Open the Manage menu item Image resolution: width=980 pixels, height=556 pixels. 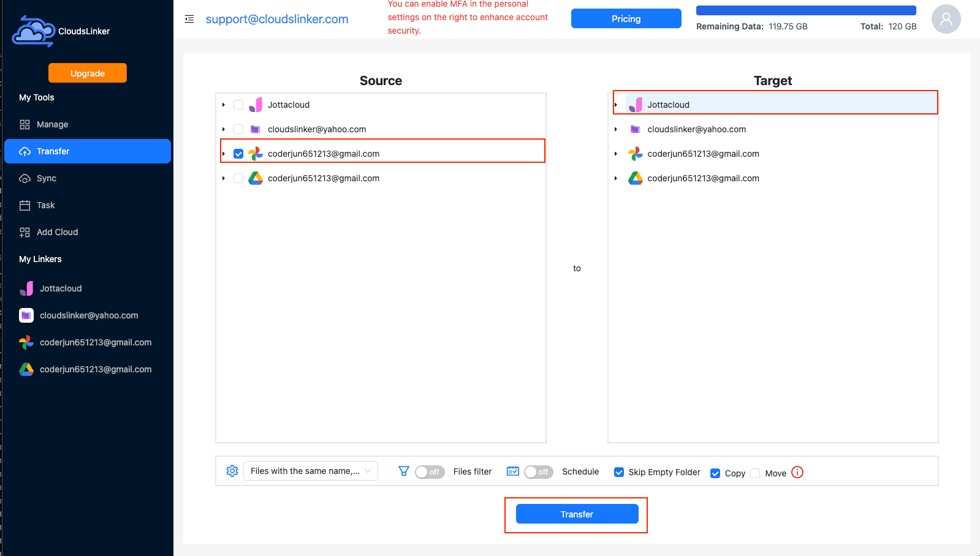[x=88, y=124]
